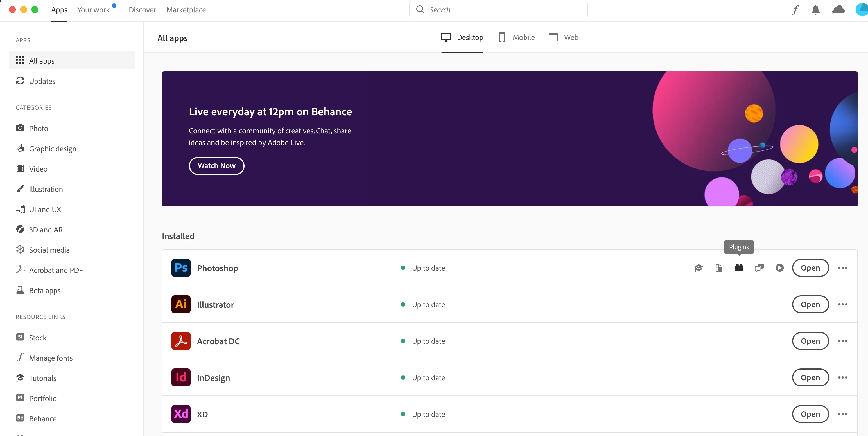Click the cloud sync status icon
Screen dimensions: 868x436
838,10
